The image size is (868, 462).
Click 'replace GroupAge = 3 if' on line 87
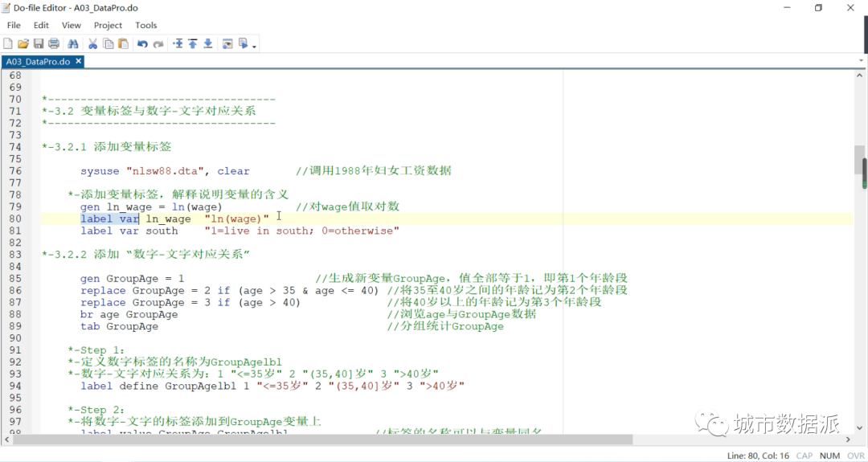(155, 303)
